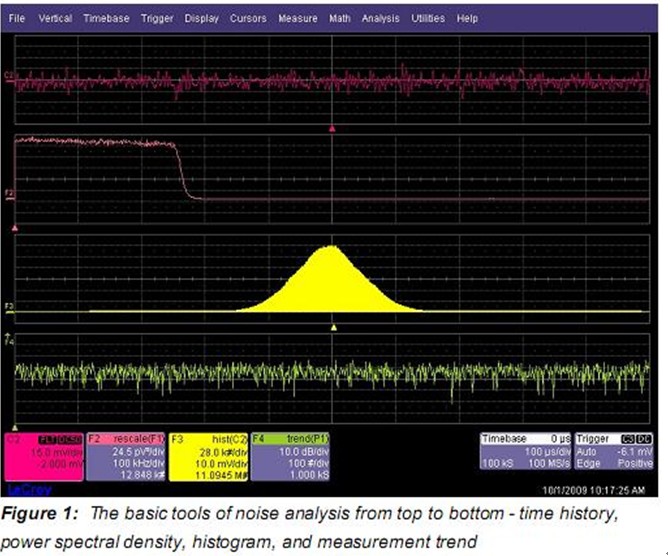Open the Measure menu
668x556 pixels.
click(297, 19)
